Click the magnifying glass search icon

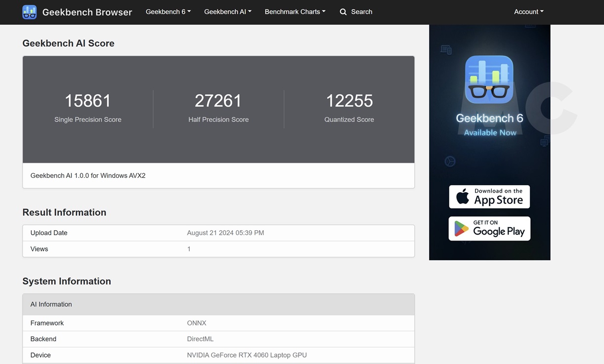click(343, 12)
